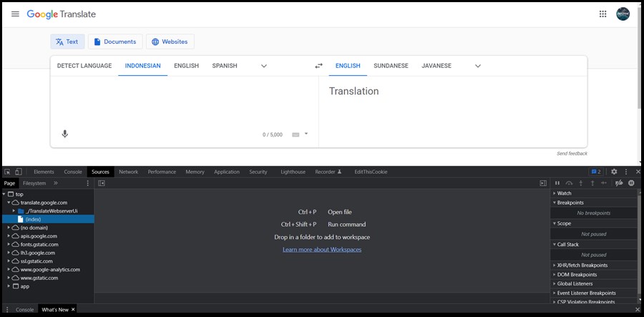Click the microphone voice input icon

(64, 134)
